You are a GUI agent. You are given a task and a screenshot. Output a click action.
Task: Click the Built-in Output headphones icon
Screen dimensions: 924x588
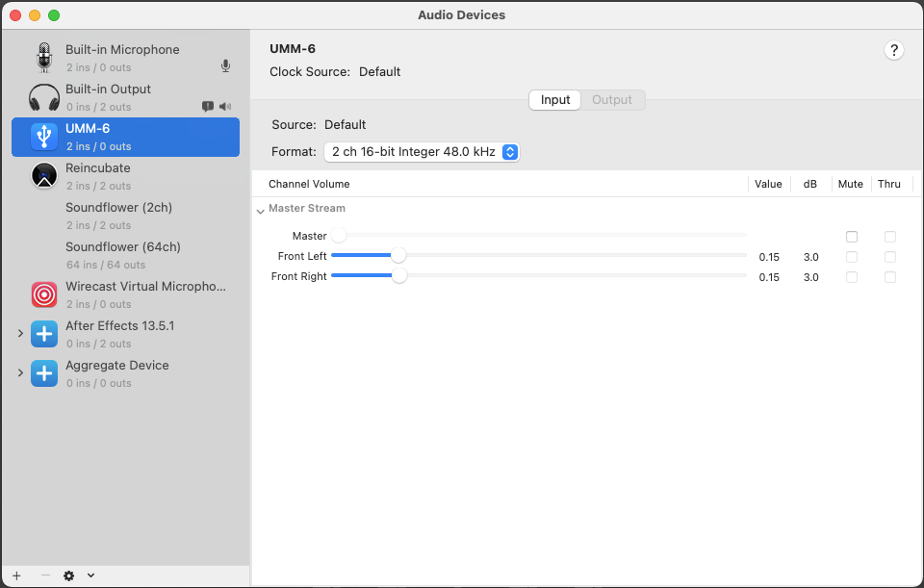pos(44,97)
